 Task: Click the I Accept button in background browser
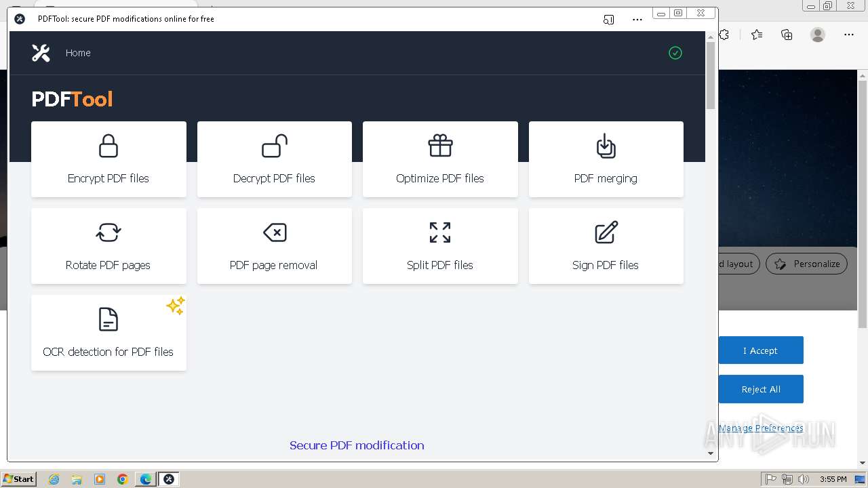(x=761, y=350)
